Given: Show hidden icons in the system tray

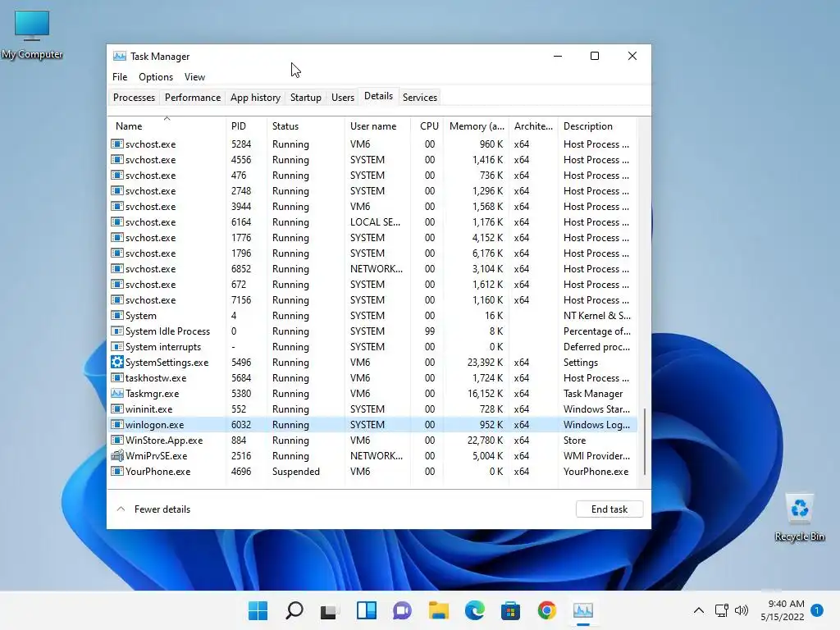Looking at the screenshot, I should click(x=699, y=610).
